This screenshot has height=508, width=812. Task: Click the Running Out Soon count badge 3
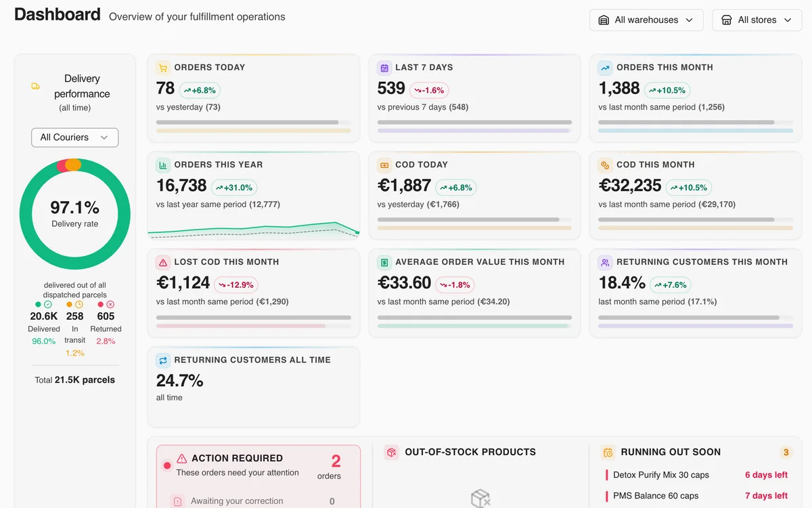pyautogui.click(x=786, y=452)
